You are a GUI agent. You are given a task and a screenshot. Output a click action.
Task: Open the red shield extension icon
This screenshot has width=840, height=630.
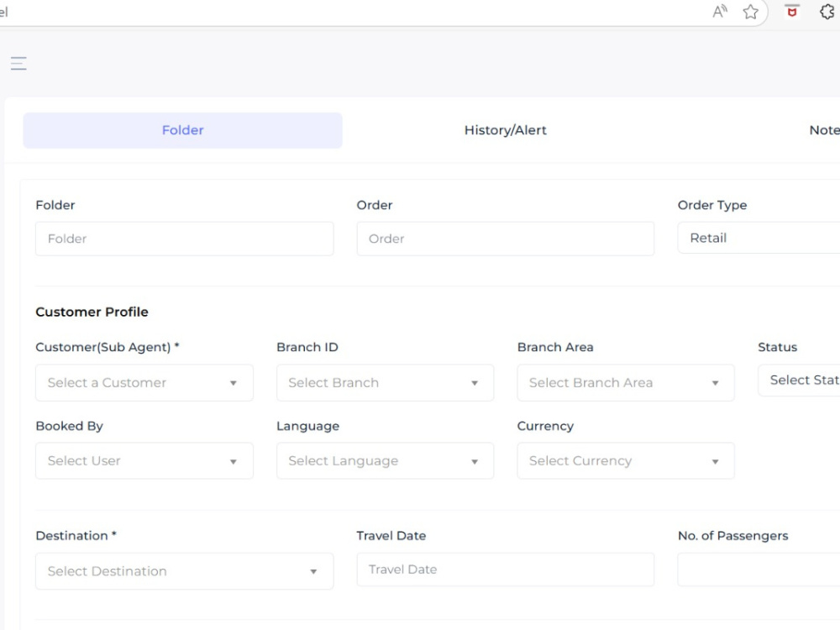point(792,11)
